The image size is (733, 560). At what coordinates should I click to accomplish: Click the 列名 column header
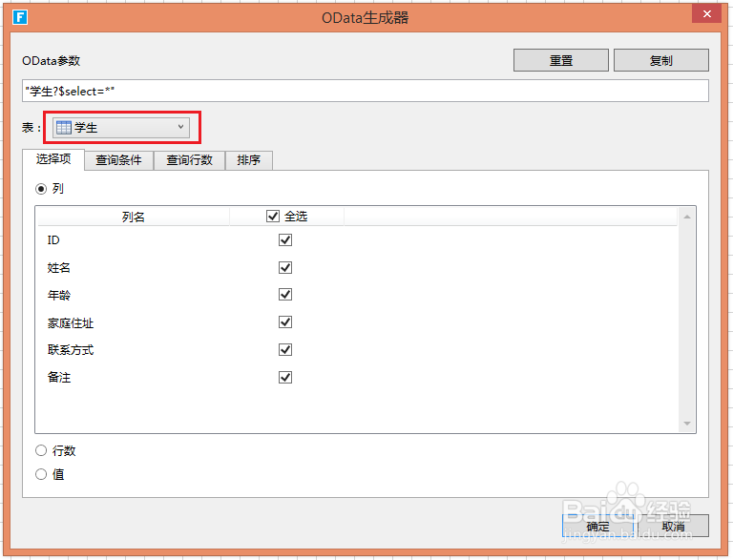(134, 217)
